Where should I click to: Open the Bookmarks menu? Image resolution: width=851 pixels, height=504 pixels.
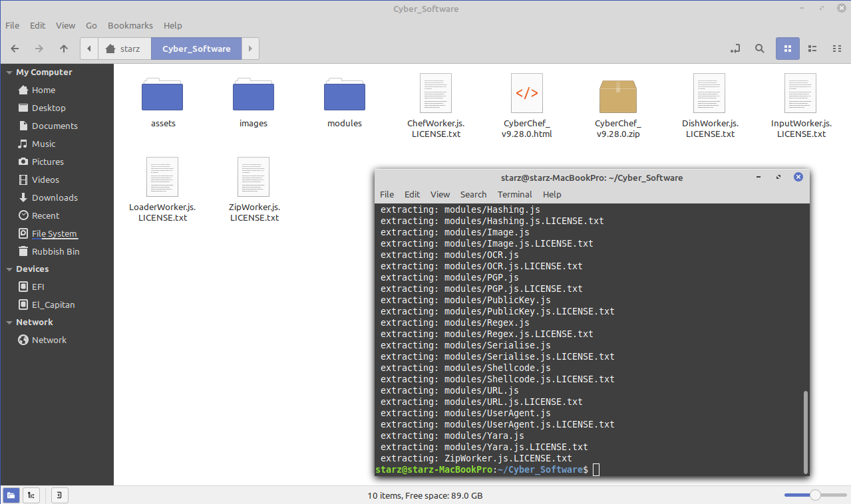tap(130, 25)
